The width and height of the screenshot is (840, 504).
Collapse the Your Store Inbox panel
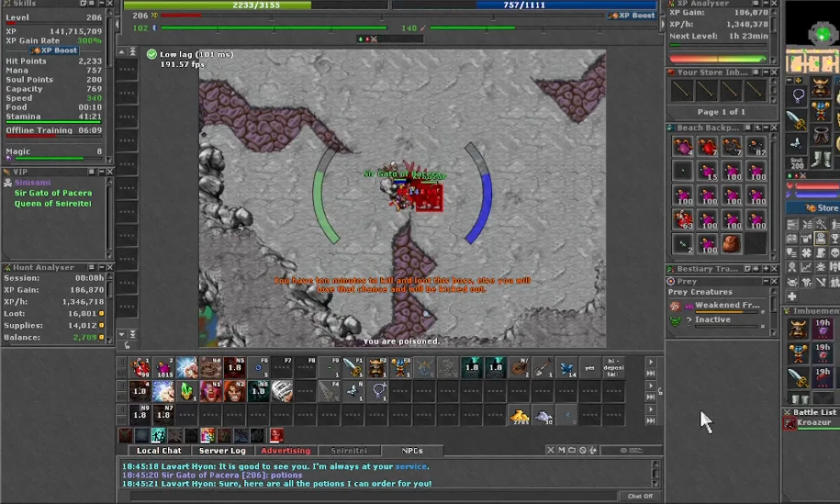click(x=766, y=72)
